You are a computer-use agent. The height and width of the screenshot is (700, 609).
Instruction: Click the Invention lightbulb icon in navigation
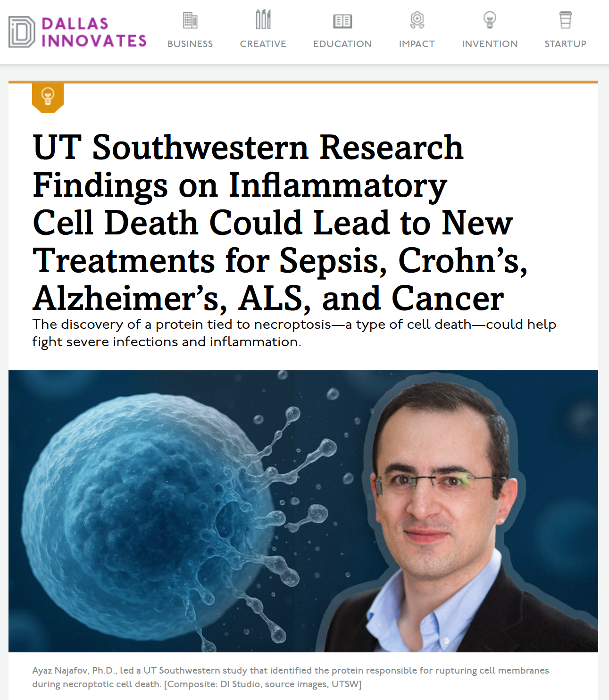click(490, 20)
